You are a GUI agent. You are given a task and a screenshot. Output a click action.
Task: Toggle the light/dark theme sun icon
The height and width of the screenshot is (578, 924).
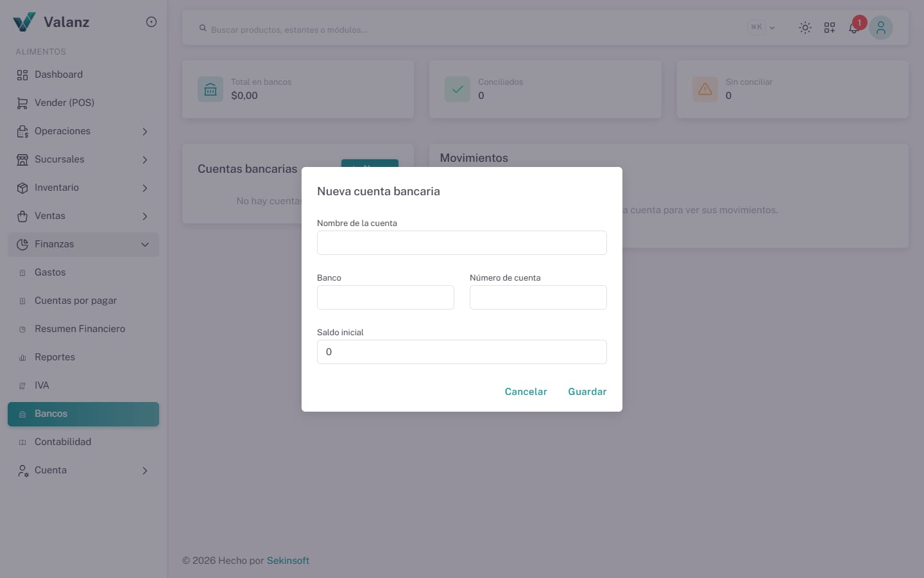(805, 28)
